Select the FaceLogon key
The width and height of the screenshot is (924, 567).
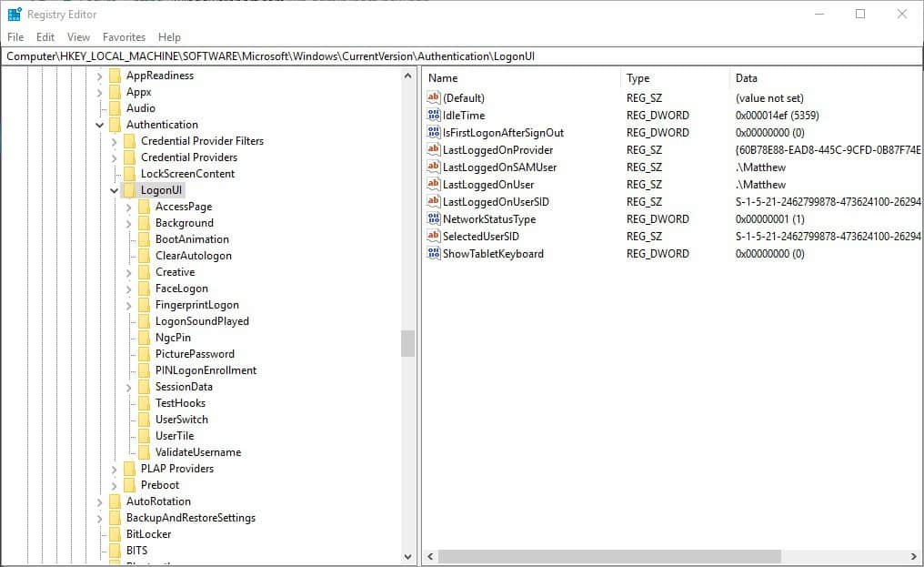coord(182,289)
